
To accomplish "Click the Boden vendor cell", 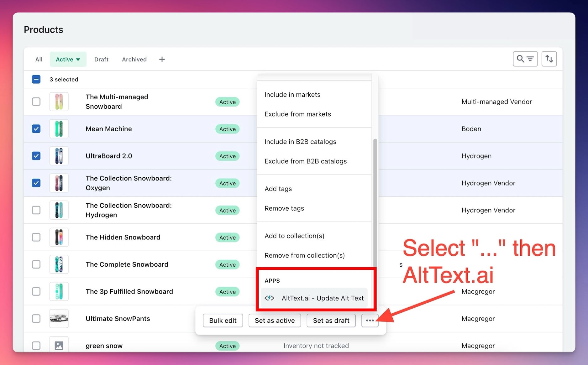I will click(x=471, y=129).
